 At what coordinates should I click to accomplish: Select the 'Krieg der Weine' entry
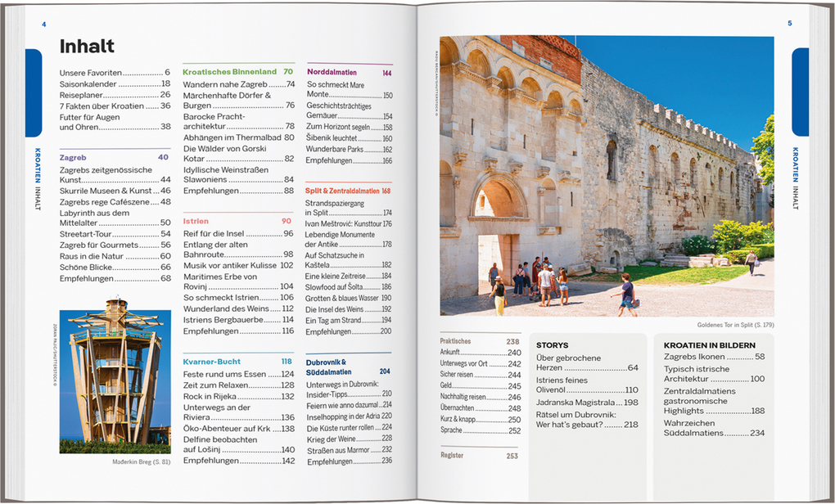click(x=350, y=439)
